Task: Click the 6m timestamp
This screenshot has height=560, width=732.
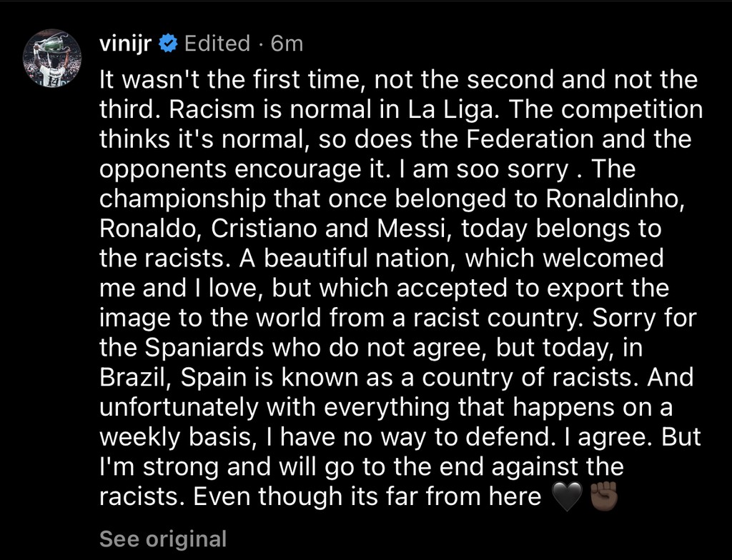Action: [287, 44]
